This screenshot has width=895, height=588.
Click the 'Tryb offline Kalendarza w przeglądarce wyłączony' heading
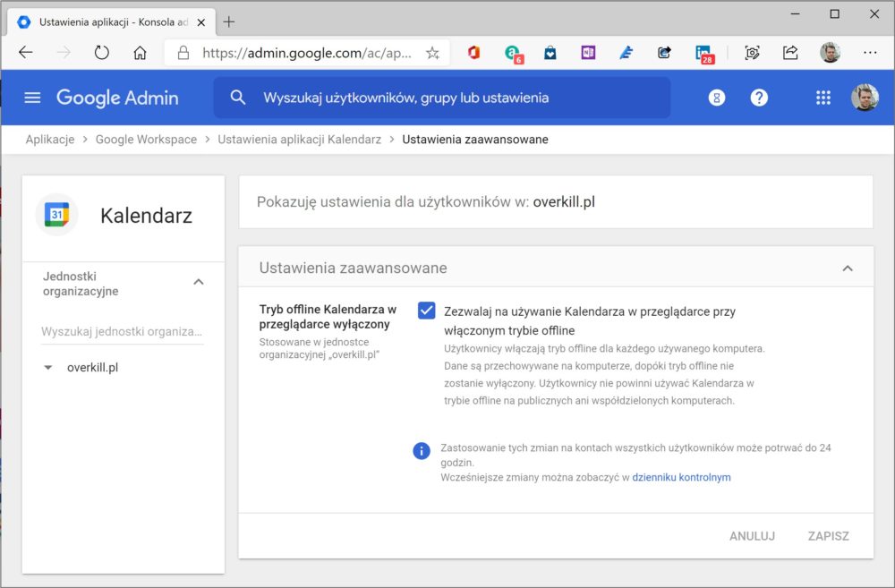pos(328,317)
